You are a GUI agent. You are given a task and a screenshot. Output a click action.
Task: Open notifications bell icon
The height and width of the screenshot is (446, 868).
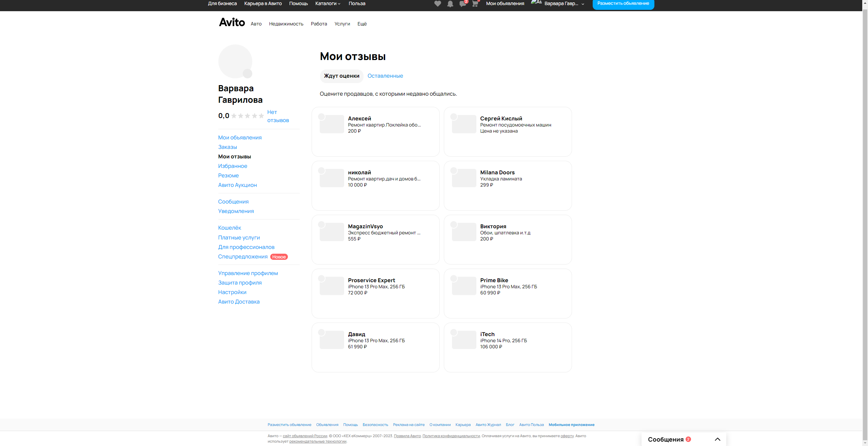point(450,4)
